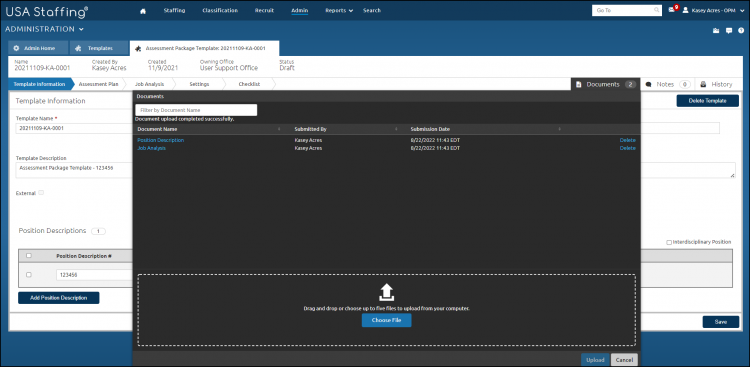Switch to the Templates tab
This screenshot has height=367, width=750.
click(99, 48)
